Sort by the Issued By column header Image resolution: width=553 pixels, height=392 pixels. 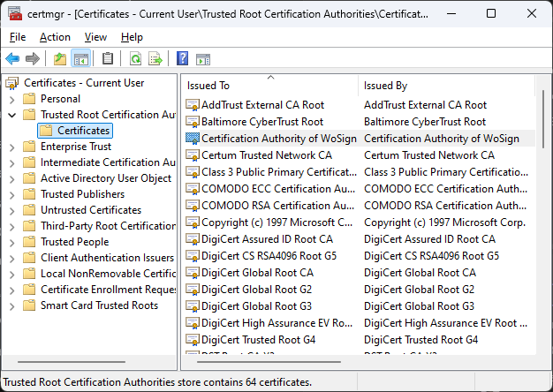[x=442, y=86]
